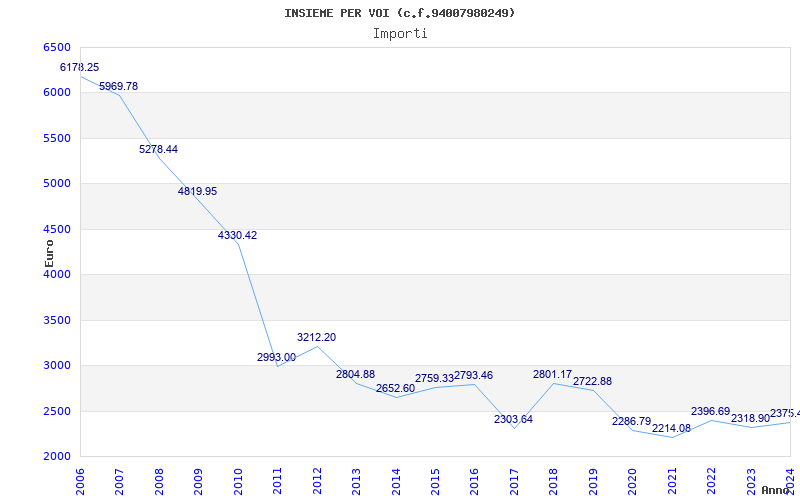
Task: Click the 6500 y-axis tick label
Action: [x=57, y=48]
